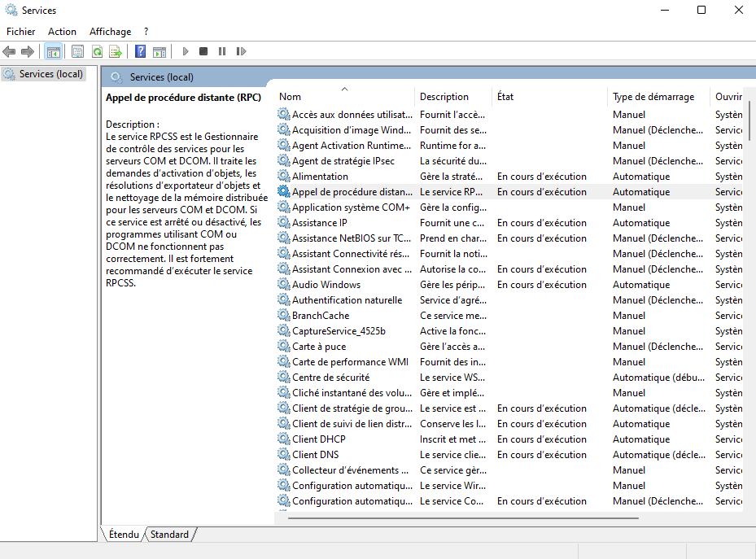Start the service with play icon
756x559 pixels.
(x=186, y=51)
